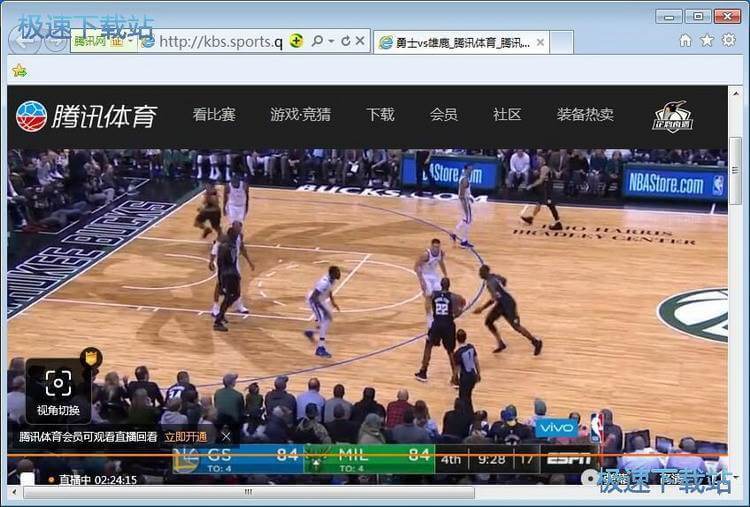Stop loading with the address bar X
750x507 pixels.
[360, 41]
